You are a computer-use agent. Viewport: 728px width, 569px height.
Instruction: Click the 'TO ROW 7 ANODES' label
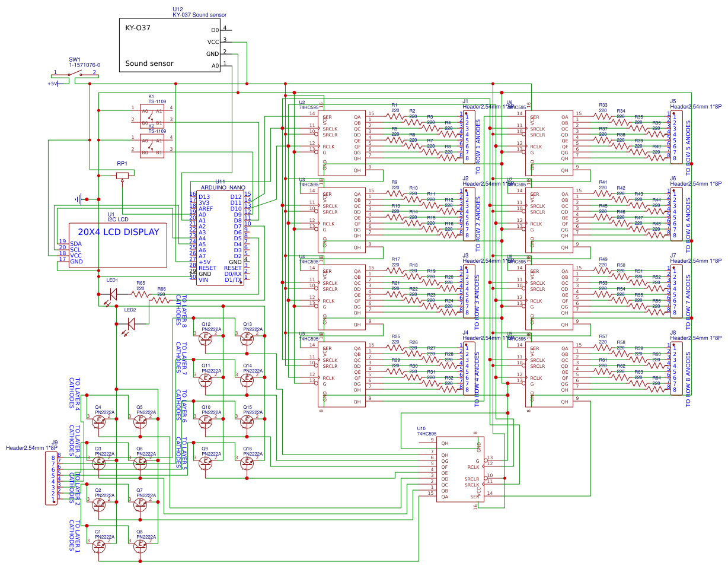tap(688, 301)
